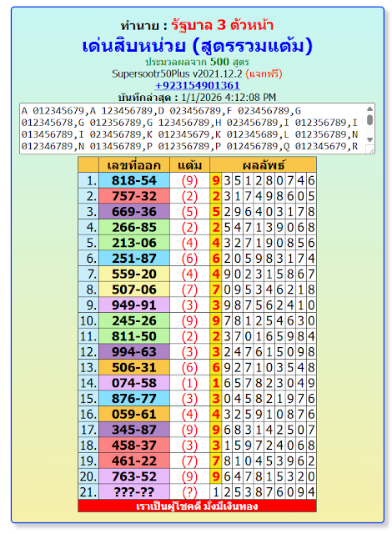
Task: Click the (5) score in row 3
Action: click(189, 211)
